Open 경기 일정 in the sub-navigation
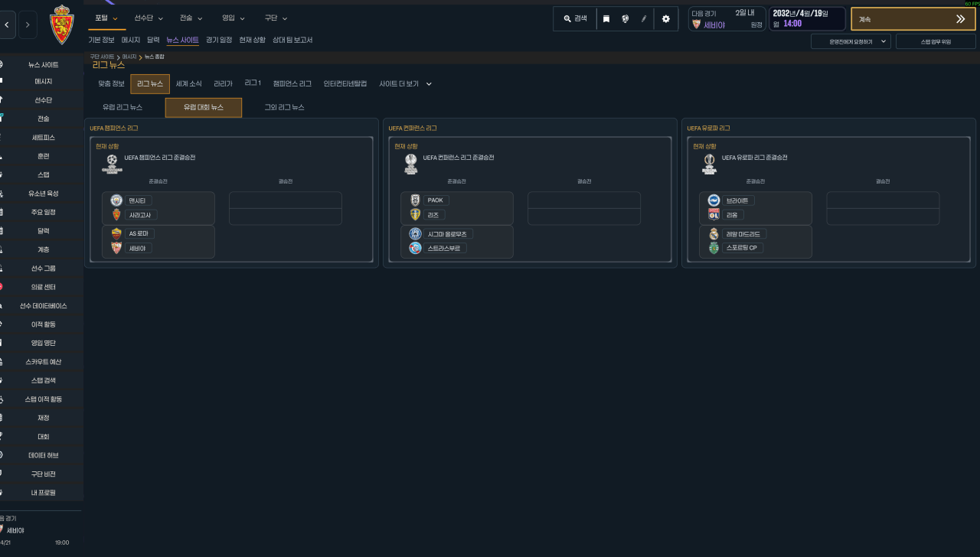This screenshot has width=980, height=557. click(x=219, y=40)
